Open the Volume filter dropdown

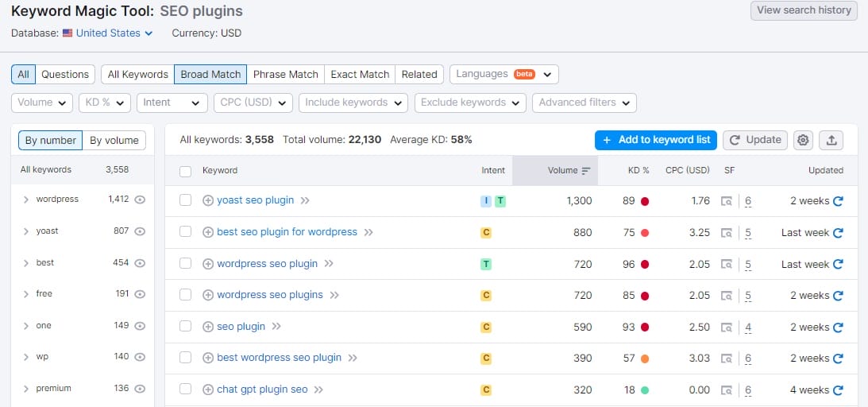point(42,103)
